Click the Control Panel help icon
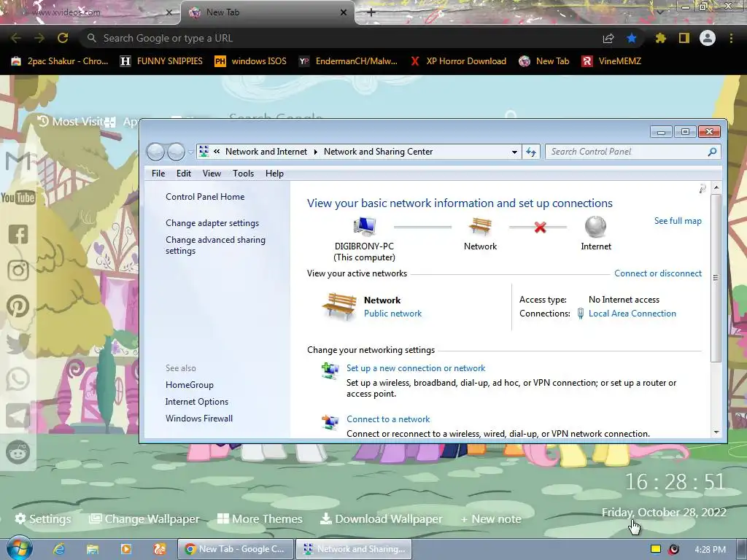The width and height of the screenshot is (747, 560). click(x=703, y=189)
